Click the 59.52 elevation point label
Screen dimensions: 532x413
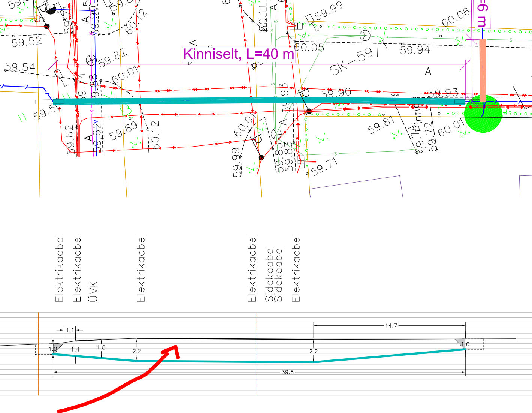27,41
